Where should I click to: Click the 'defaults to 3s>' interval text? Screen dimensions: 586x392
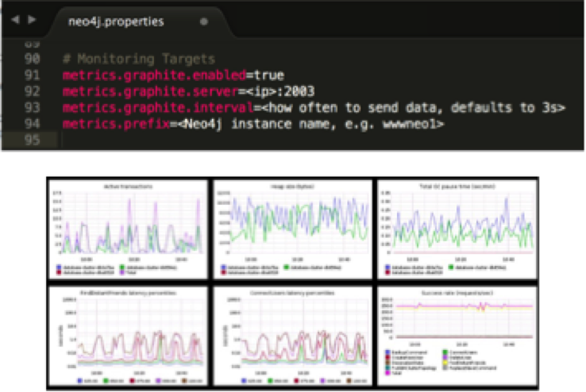click(x=508, y=108)
